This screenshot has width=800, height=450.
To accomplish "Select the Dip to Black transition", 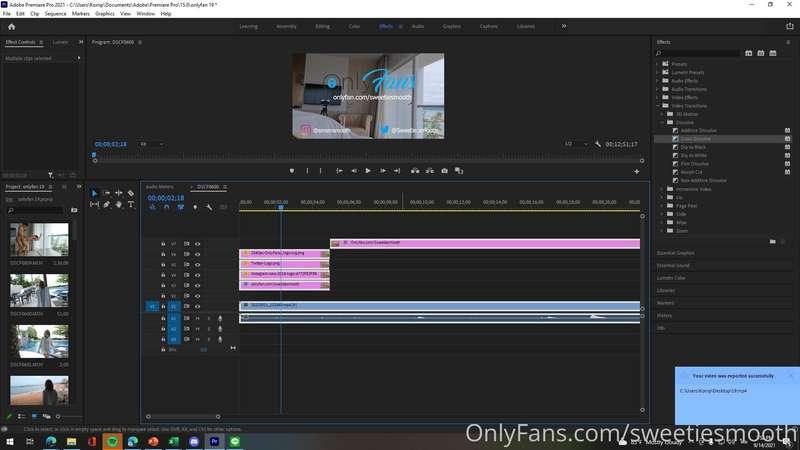I will click(693, 147).
